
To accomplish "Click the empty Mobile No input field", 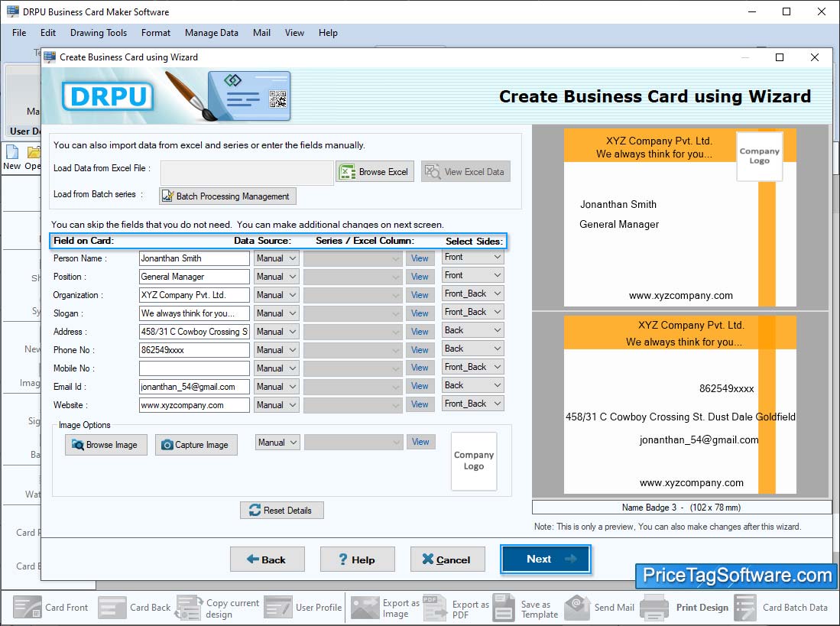I will coord(194,368).
